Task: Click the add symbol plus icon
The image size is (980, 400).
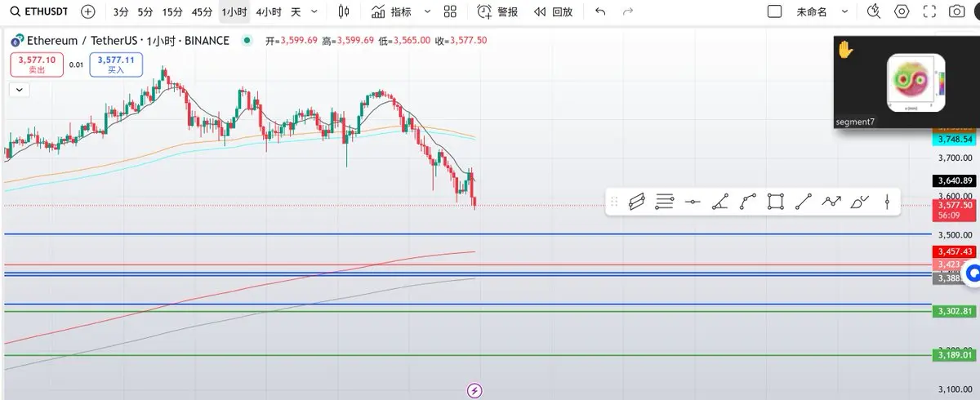Action: pos(88,12)
